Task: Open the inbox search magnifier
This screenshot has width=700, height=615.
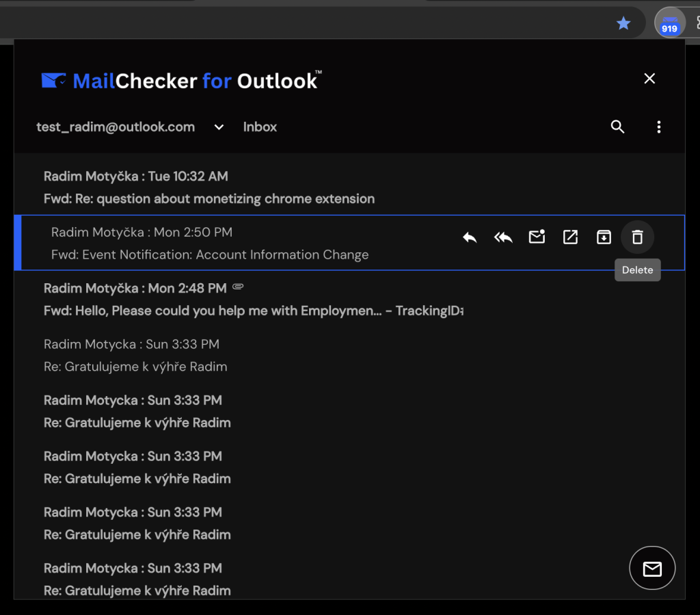Action: tap(617, 127)
